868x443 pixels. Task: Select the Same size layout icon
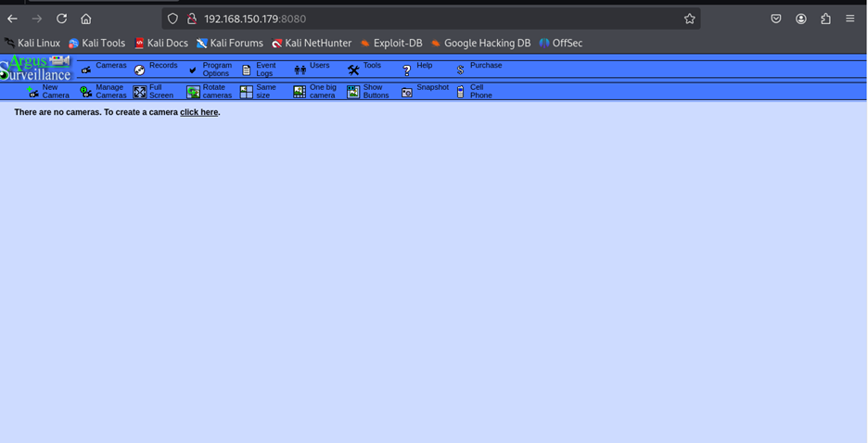[x=247, y=92]
